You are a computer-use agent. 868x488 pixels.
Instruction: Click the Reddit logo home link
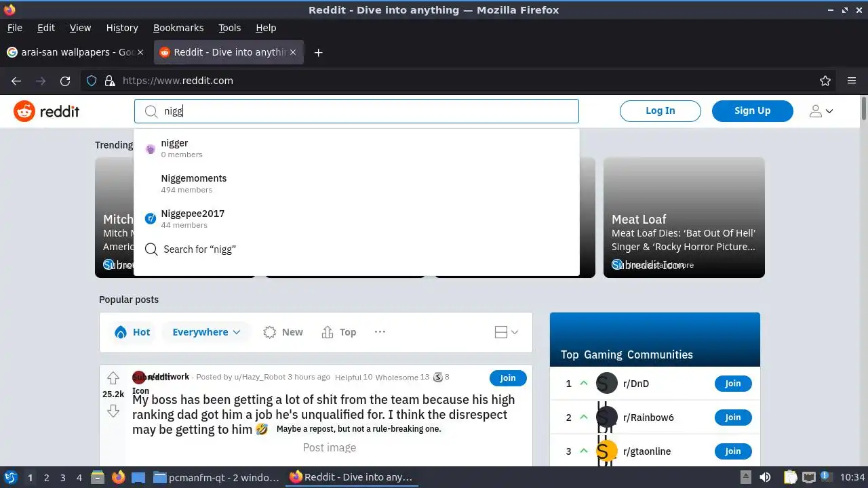(47, 111)
